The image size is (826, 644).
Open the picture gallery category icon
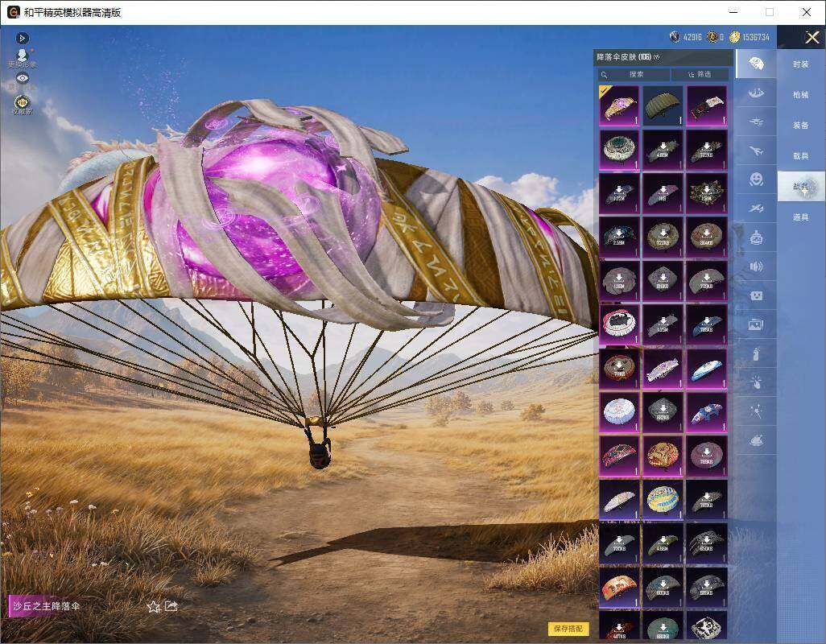point(756,325)
